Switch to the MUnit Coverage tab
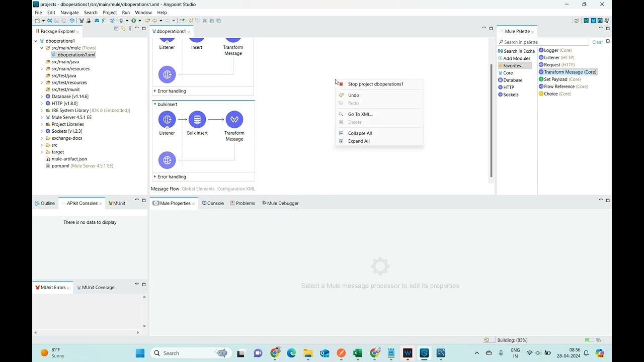This screenshot has height=362, width=644. tap(96, 288)
